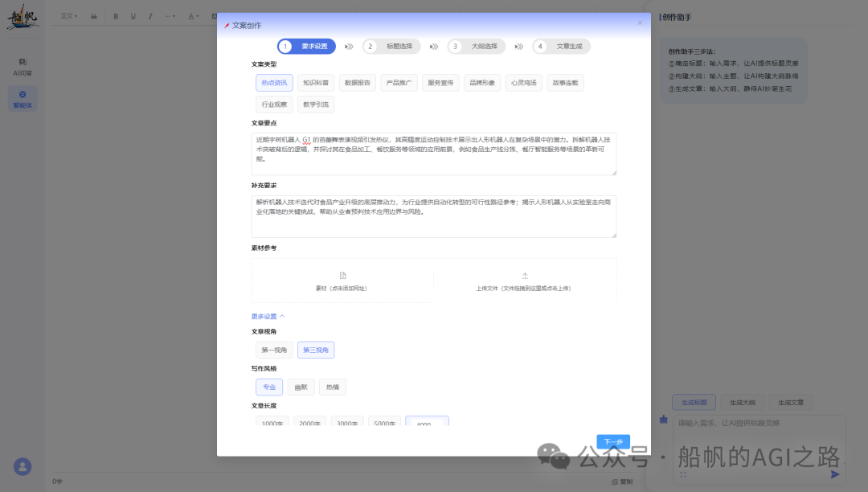Click the 复制 copy button at the bottom
Viewport: 868px width, 492px height.
click(622, 482)
